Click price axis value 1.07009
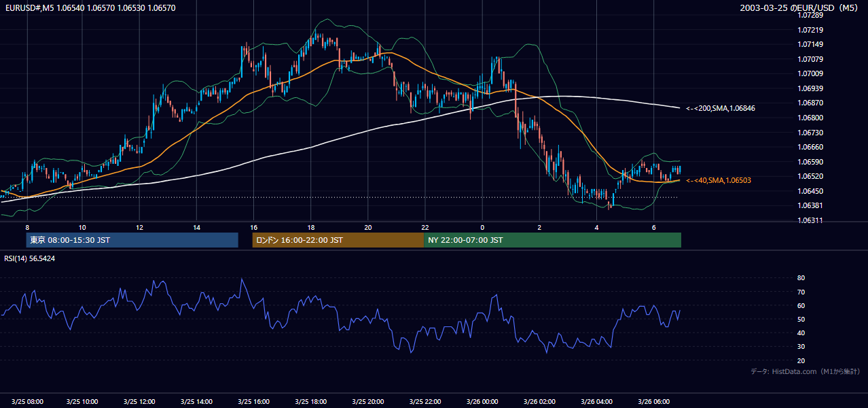 click(810, 73)
